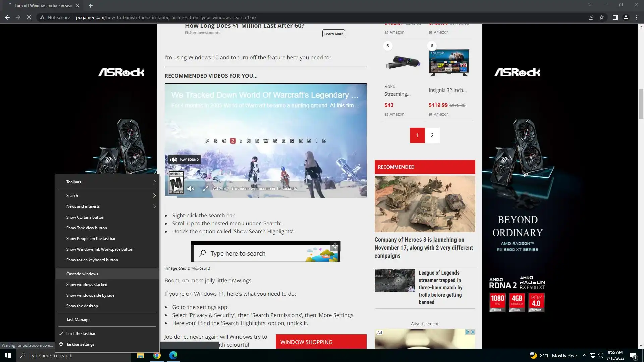The image size is (644, 362).
Task: Unmute the video speaker icon
Action: tap(191, 189)
